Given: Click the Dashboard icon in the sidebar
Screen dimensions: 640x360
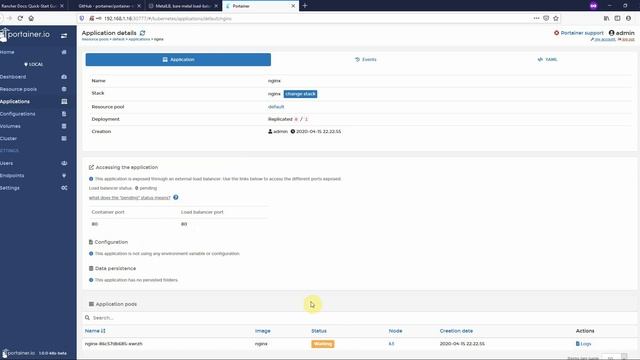Looking at the screenshot, I should tap(64, 77).
